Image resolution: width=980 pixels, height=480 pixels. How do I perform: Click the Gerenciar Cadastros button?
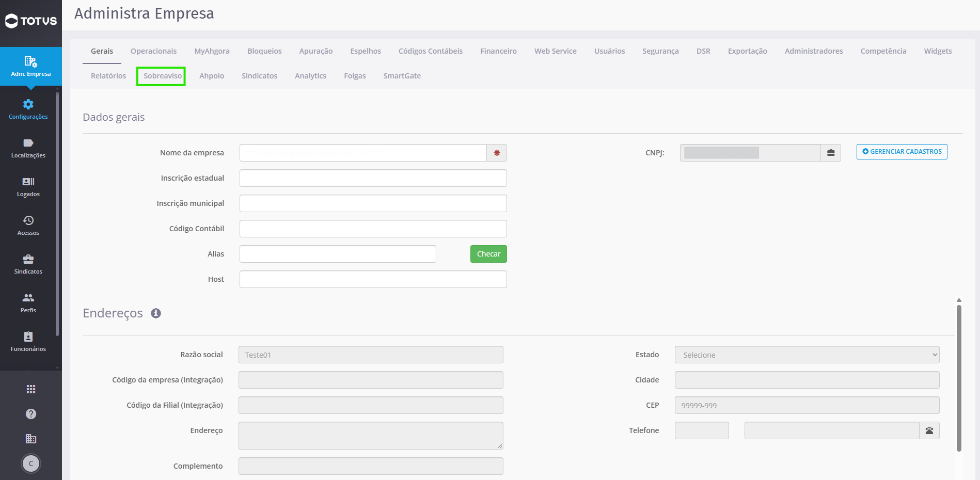[x=902, y=152]
